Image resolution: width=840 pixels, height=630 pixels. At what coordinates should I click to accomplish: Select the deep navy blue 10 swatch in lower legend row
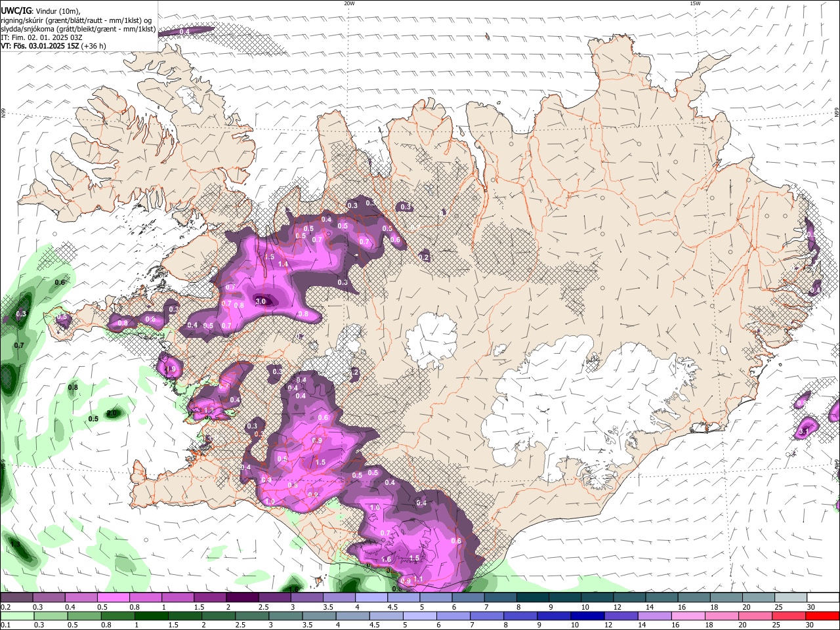[x=588, y=616]
